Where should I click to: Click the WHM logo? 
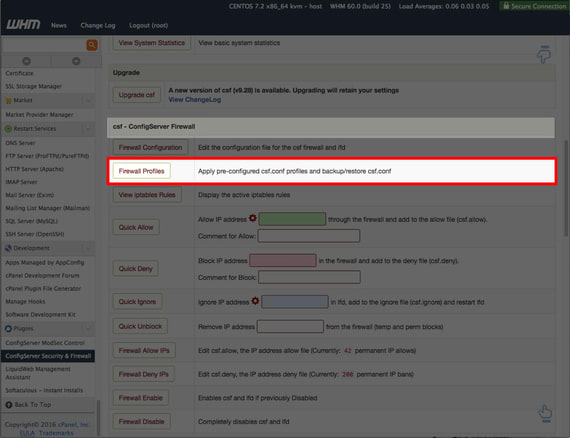tap(23, 25)
